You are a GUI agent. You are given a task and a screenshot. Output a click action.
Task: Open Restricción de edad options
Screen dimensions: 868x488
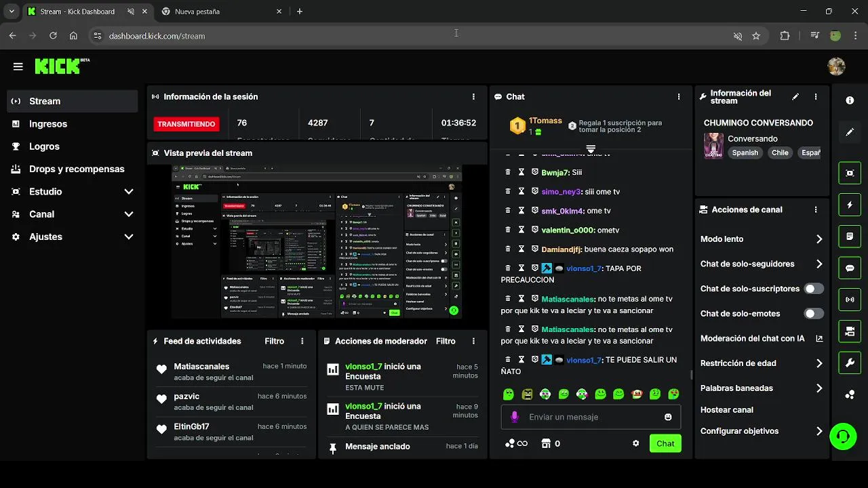click(762, 363)
